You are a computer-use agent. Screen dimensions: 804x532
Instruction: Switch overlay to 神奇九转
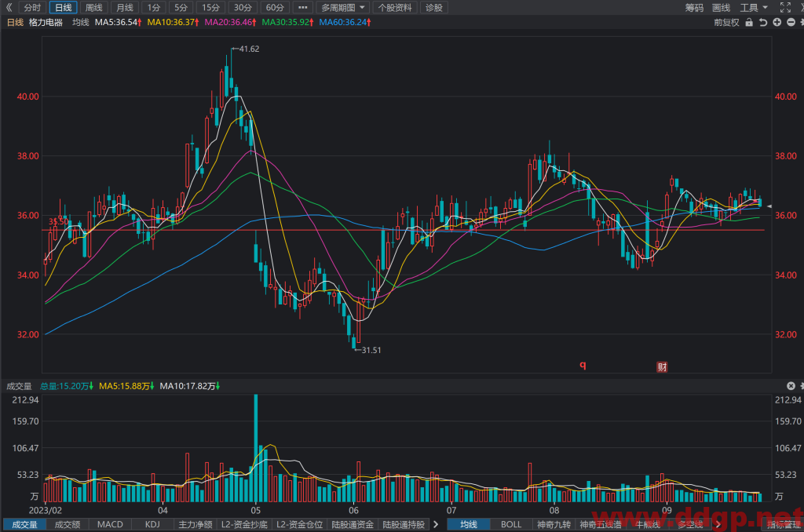click(554, 524)
